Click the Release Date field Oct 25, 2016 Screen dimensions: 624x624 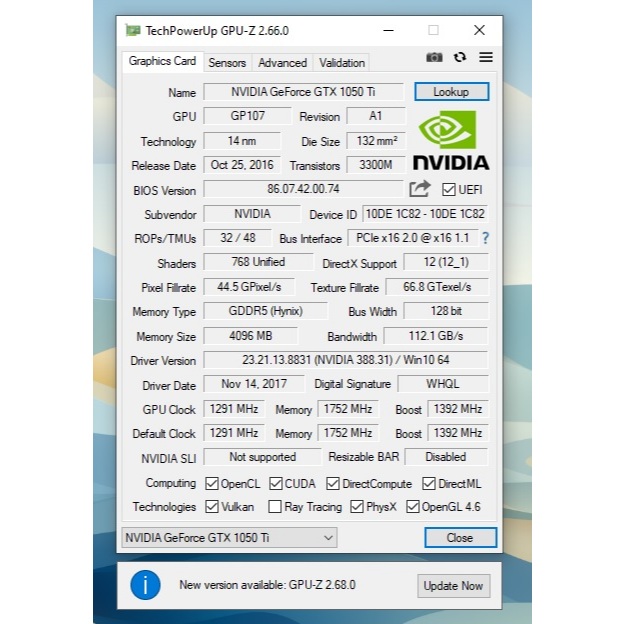pos(242,165)
